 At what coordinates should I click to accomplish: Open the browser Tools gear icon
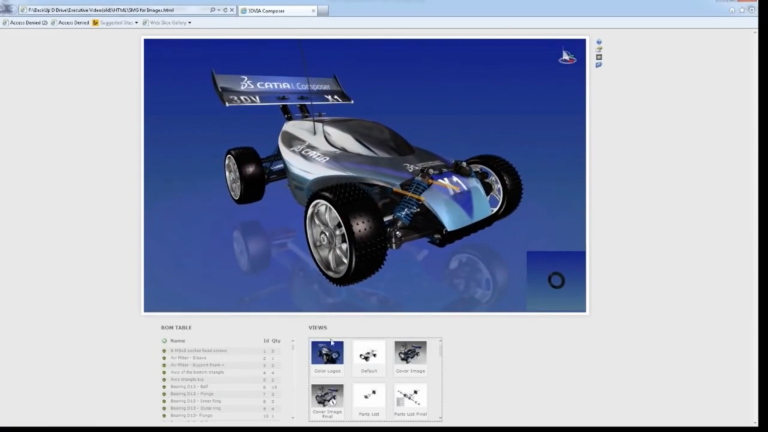pyautogui.click(x=752, y=10)
